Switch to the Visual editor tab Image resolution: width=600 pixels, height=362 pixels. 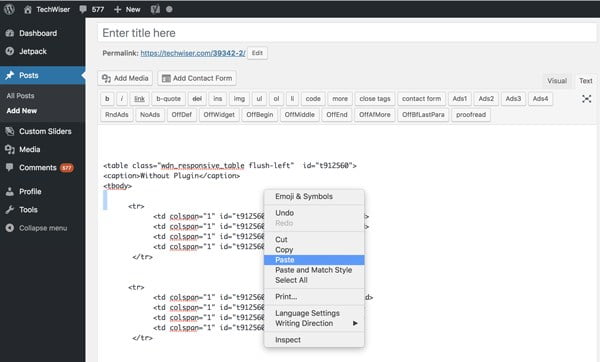[557, 81]
